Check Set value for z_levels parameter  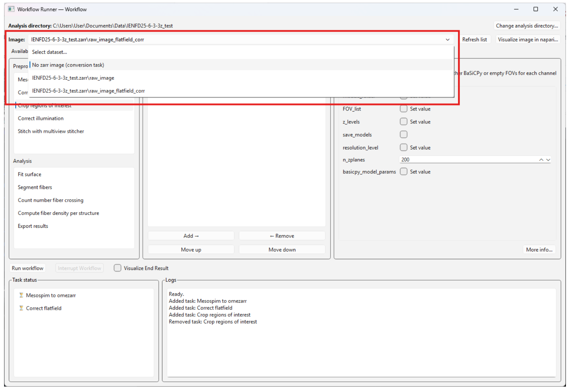pos(403,121)
